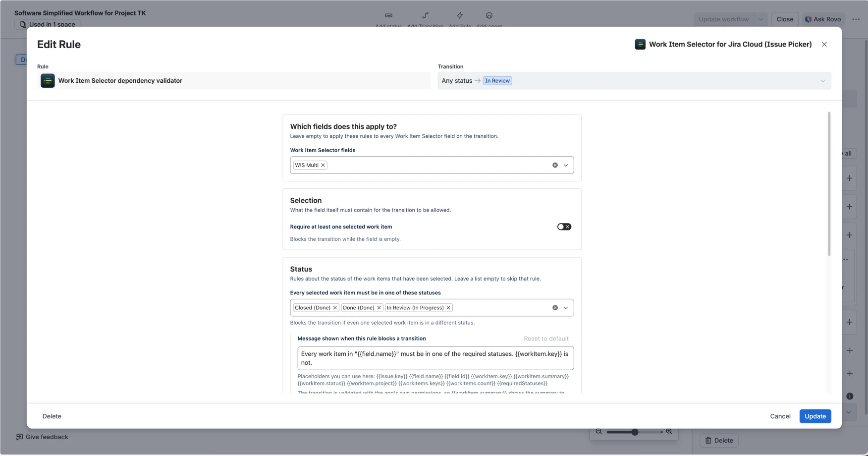Click the Update workflow button
Screen dimensions: 868x456
pyautogui.click(x=723, y=19)
